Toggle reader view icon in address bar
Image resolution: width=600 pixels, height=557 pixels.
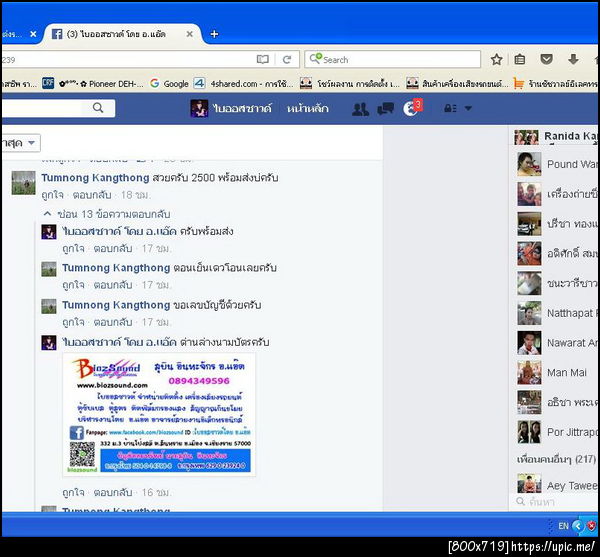point(262,59)
